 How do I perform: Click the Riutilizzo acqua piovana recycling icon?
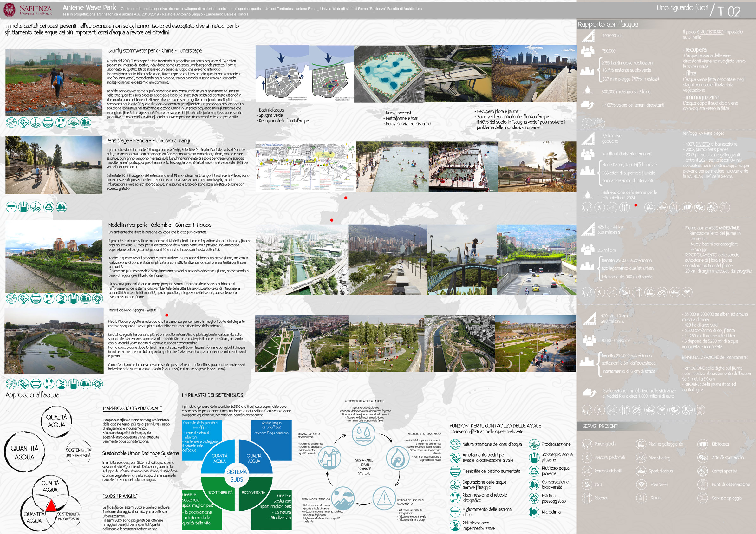click(534, 471)
